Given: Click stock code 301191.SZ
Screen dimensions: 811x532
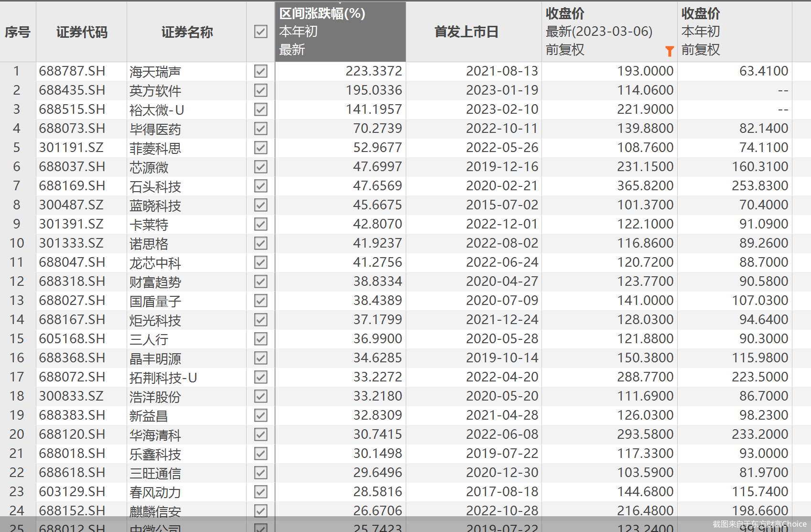Looking at the screenshot, I should (x=71, y=148).
